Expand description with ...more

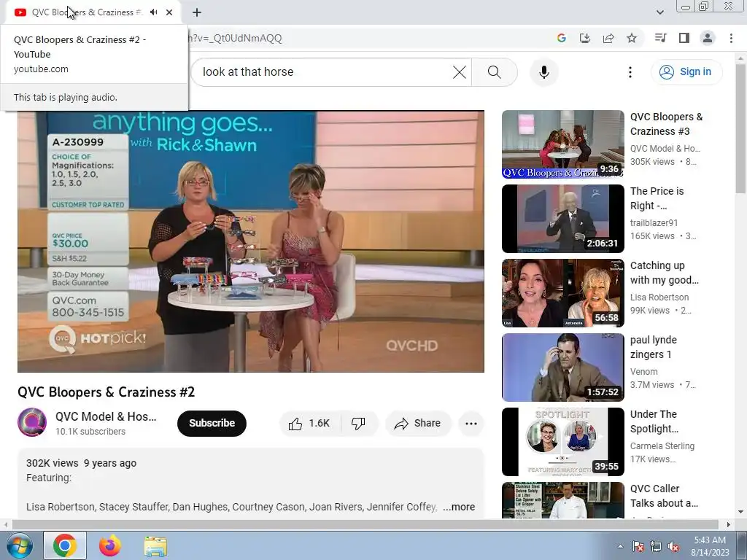[459, 507]
